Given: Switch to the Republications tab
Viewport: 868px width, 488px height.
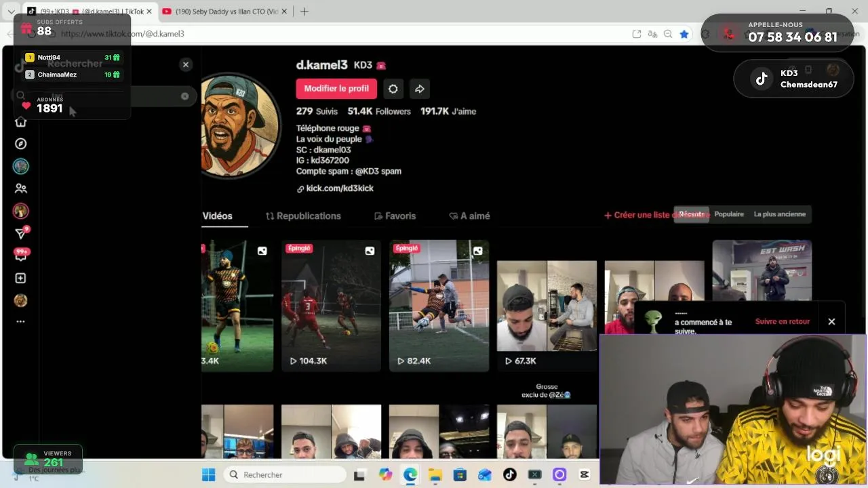Looking at the screenshot, I should click(303, 216).
